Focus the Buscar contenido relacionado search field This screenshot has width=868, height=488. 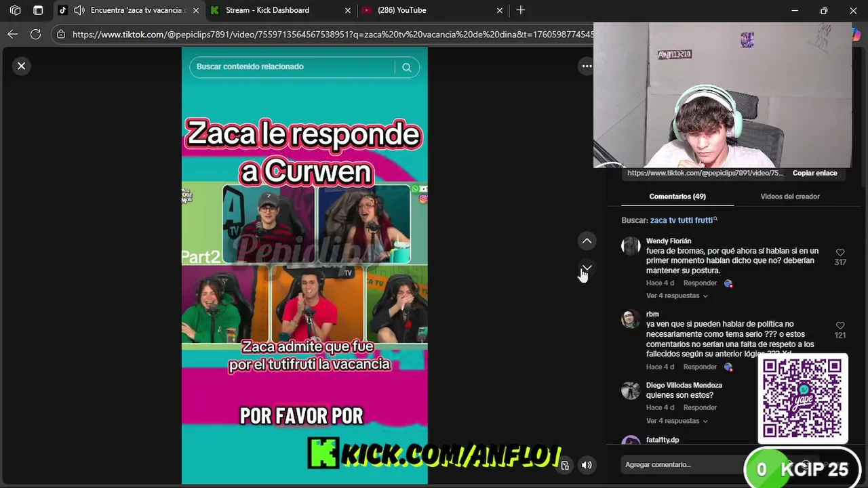coord(293,67)
